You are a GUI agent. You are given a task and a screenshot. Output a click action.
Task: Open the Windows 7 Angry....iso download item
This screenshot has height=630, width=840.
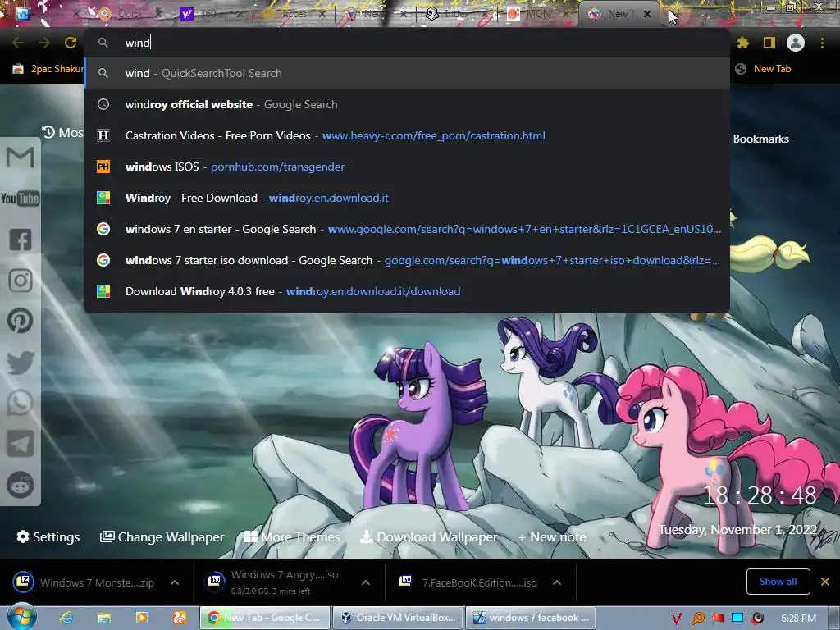pos(271,582)
